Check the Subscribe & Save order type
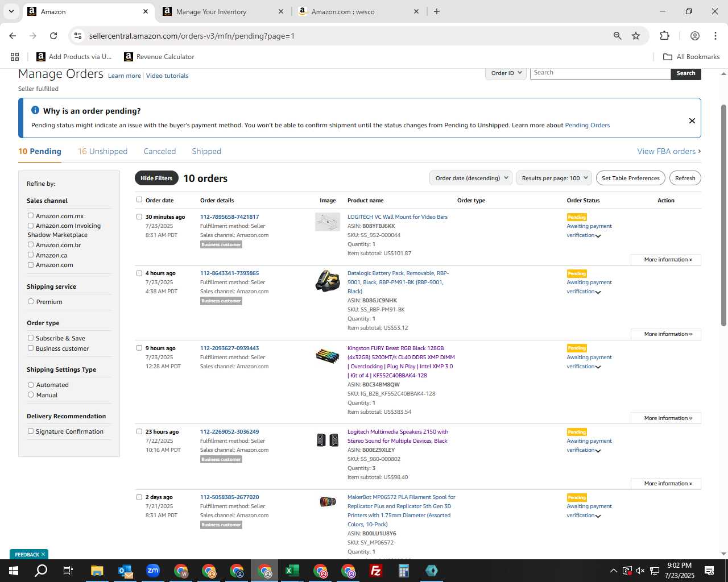The width and height of the screenshot is (728, 582). pos(31,338)
